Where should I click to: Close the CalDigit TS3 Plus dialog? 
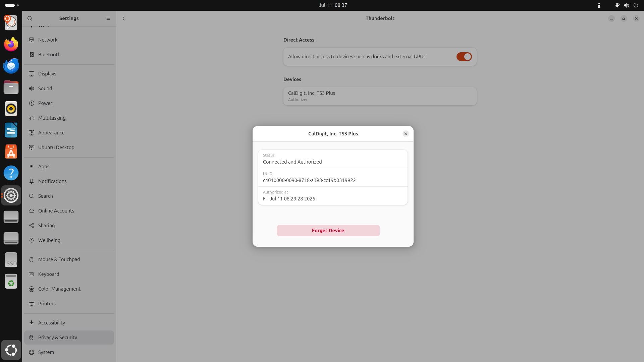pyautogui.click(x=406, y=134)
